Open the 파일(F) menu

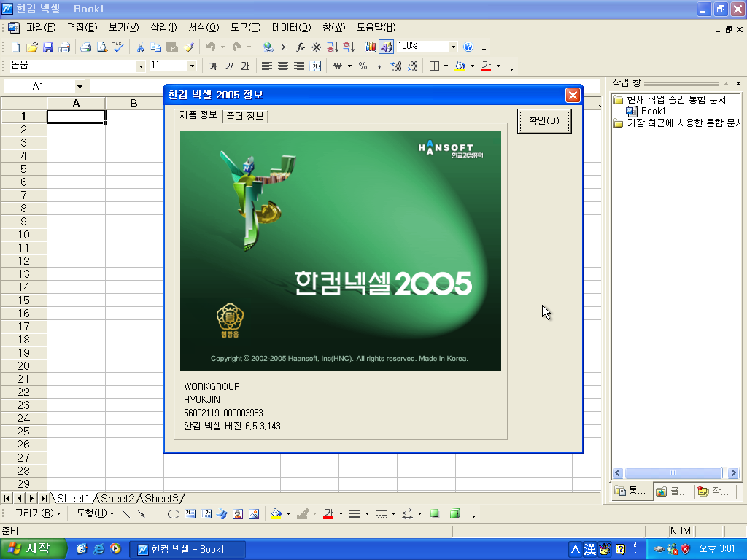41,28
